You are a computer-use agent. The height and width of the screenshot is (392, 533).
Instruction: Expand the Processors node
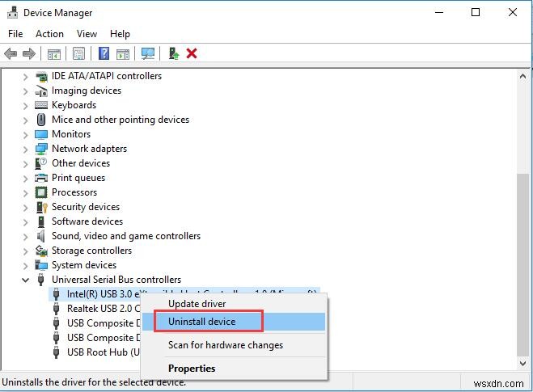coord(26,193)
